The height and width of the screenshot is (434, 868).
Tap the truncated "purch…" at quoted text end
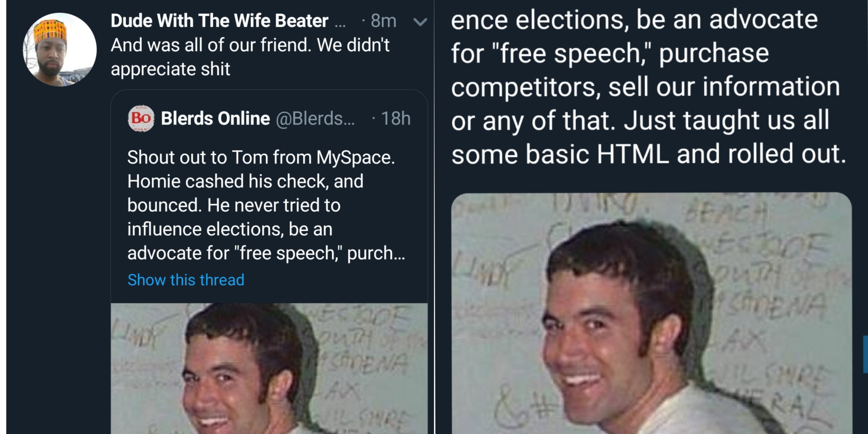coord(376,253)
